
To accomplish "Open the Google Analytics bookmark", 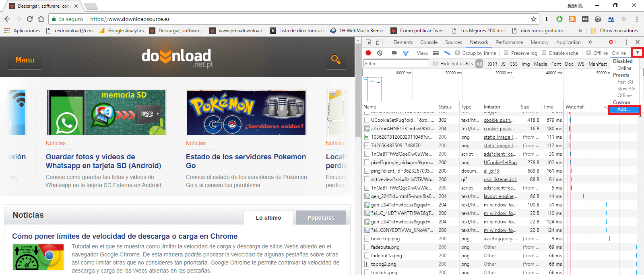I will (122, 30).
